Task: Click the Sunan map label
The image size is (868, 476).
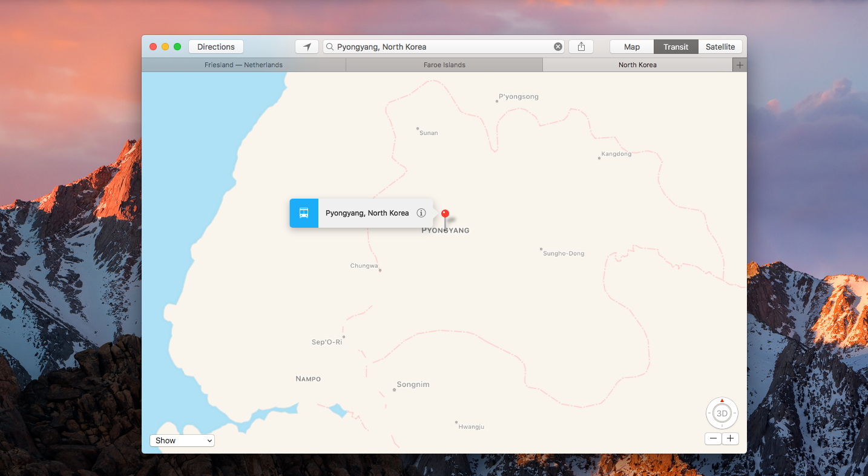Action: pos(429,133)
